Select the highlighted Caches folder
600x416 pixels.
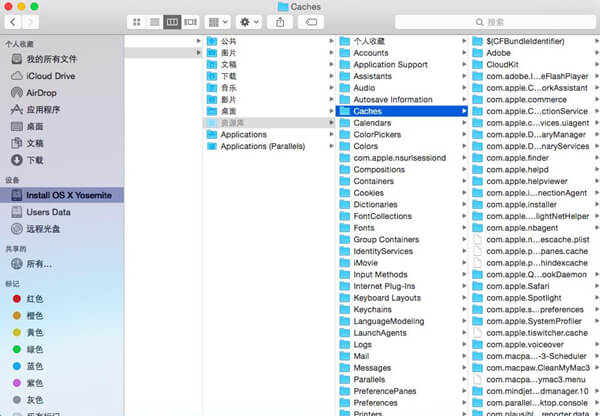(402, 111)
